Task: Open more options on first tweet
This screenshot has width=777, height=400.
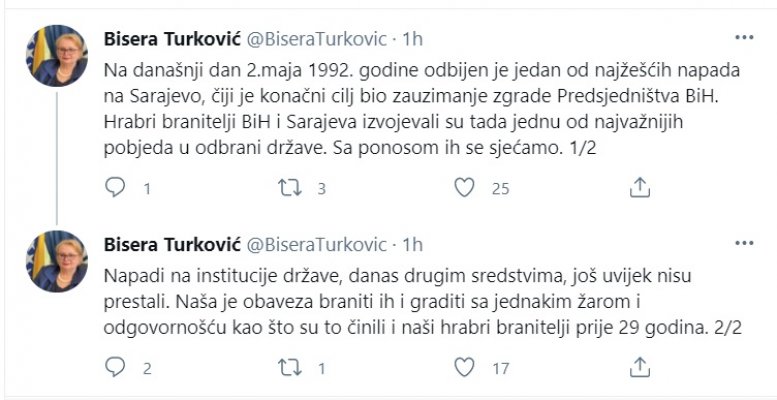Action: click(744, 39)
